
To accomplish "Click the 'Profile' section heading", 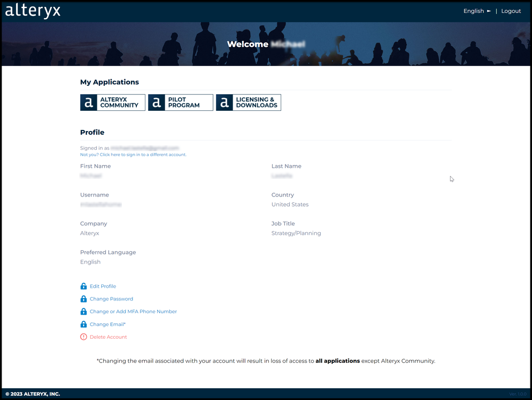I will click(x=92, y=132).
